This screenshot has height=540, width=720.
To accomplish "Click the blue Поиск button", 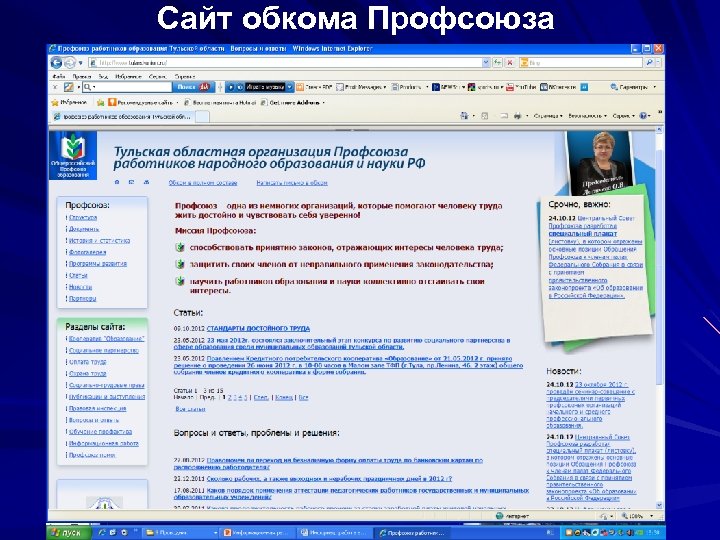I will click(193, 87).
